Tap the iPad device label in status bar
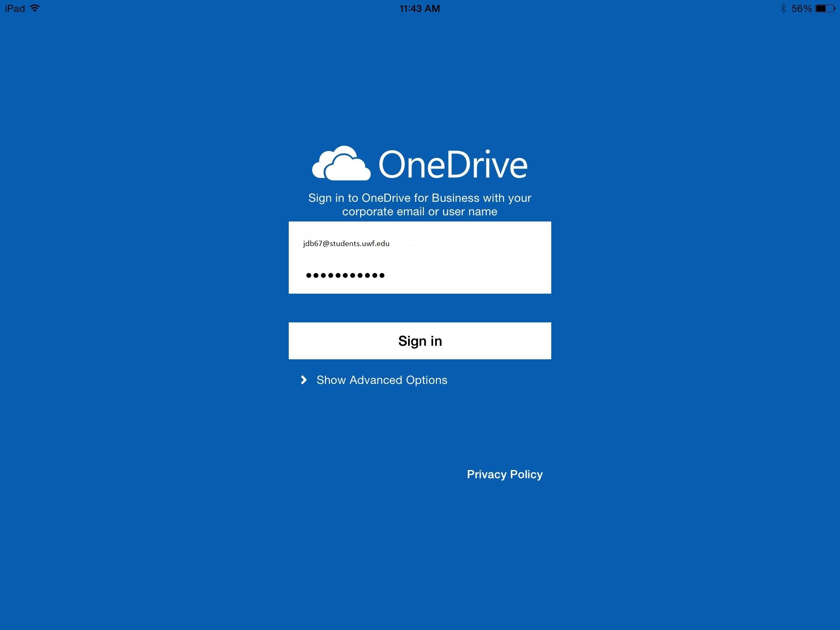The height and width of the screenshot is (630, 840). tap(15, 8)
